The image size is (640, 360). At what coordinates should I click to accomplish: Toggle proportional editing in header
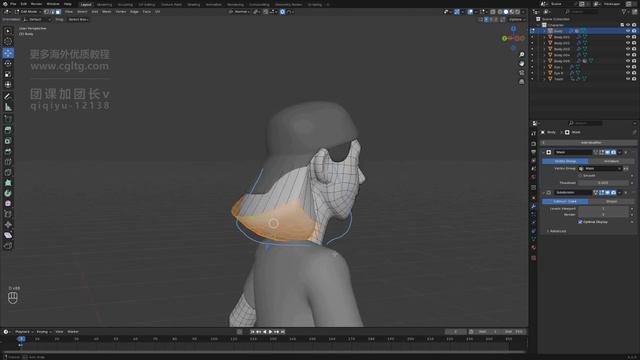pos(282,12)
